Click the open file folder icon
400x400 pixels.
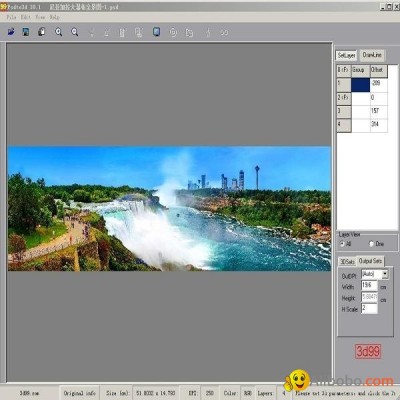(x=11, y=32)
